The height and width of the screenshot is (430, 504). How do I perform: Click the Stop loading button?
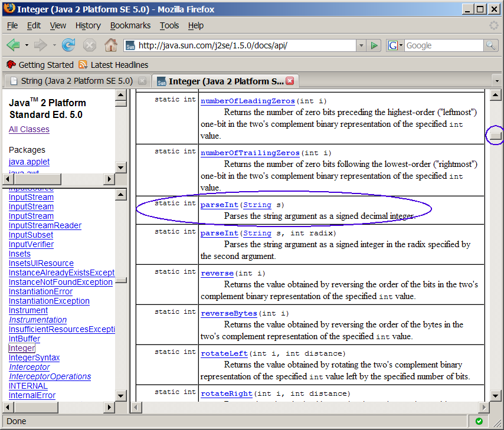point(90,45)
